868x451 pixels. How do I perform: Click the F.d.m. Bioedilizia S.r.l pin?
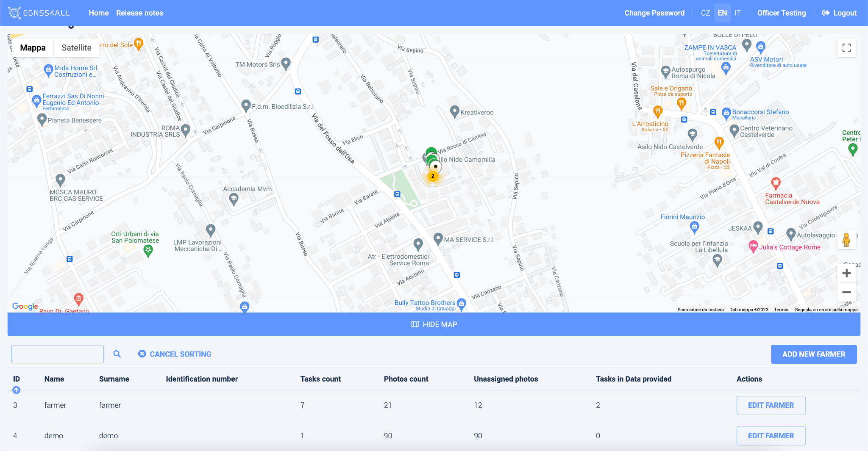[x=246, y=105]
